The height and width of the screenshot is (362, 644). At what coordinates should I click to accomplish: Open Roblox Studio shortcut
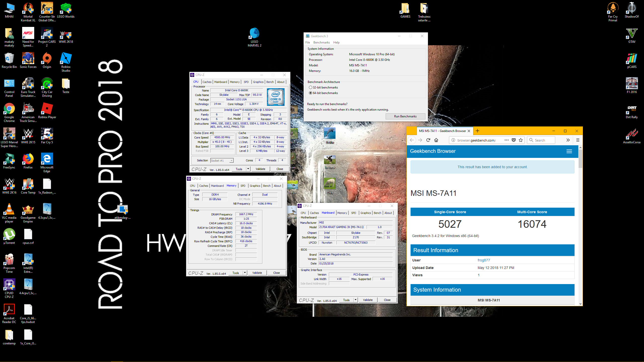coord(66,62)
